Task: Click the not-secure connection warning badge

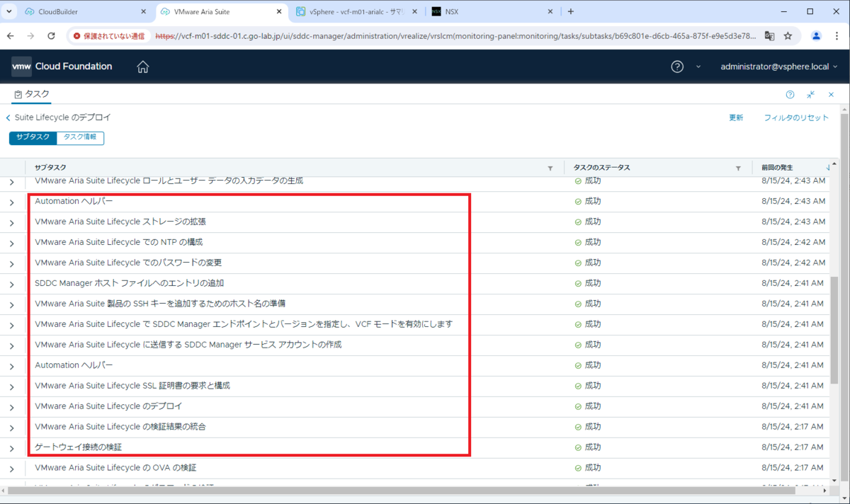Action: 108,35
